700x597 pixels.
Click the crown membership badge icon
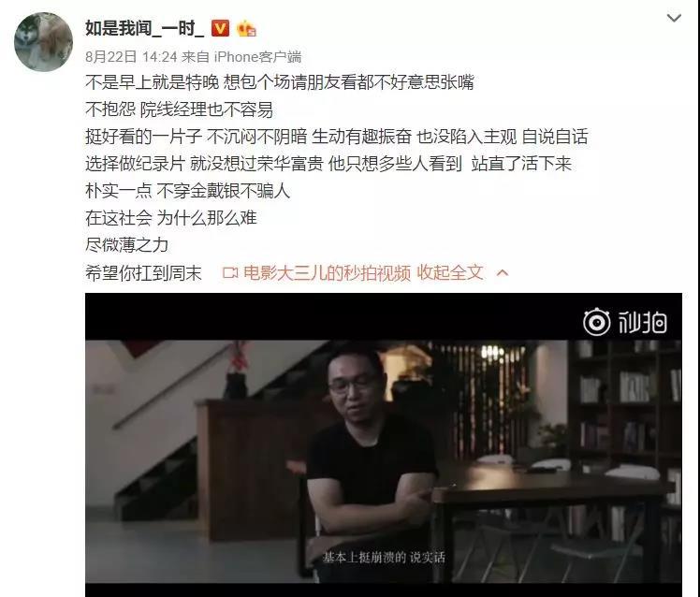pos(246,29)
